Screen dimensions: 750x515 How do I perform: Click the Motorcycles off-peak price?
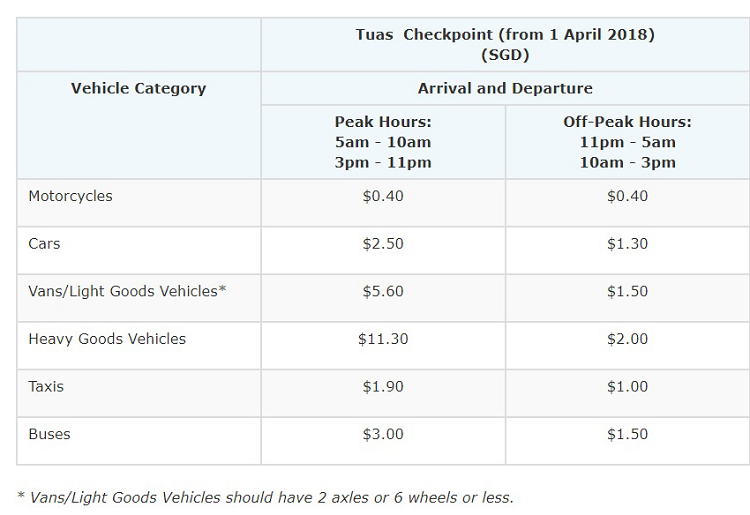click(627, 196)
